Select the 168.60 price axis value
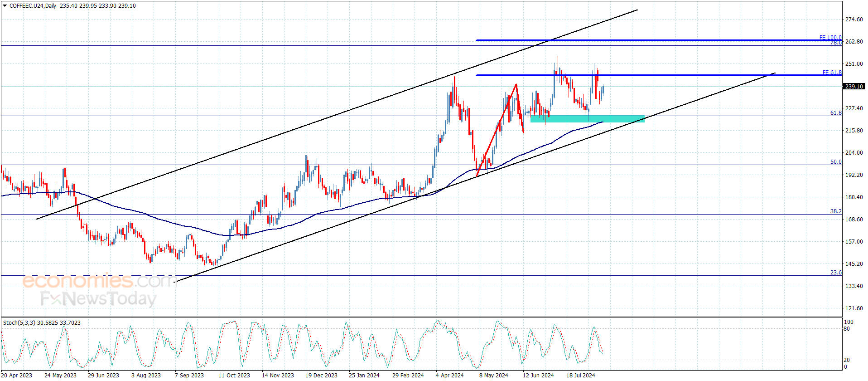Image resolution: width=868 pixels, height=381 pixels. point(854,220)
